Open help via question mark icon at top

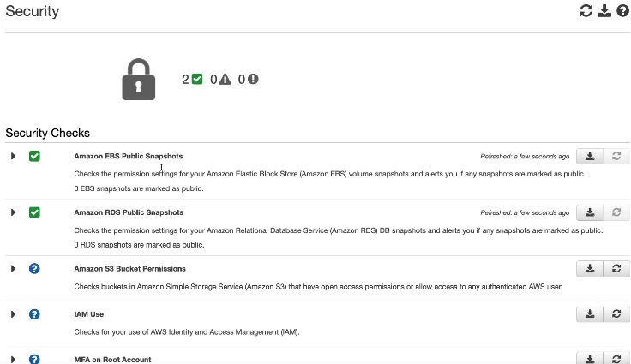pyautogui.click(x=622, y=11)
